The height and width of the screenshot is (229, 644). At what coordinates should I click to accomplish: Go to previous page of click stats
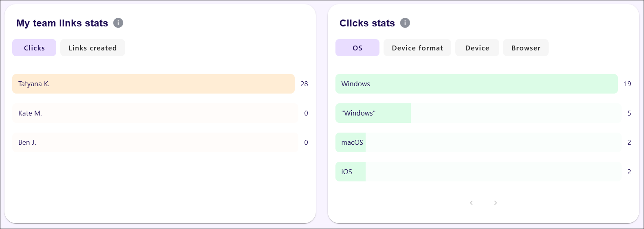[x=471, y=203]
